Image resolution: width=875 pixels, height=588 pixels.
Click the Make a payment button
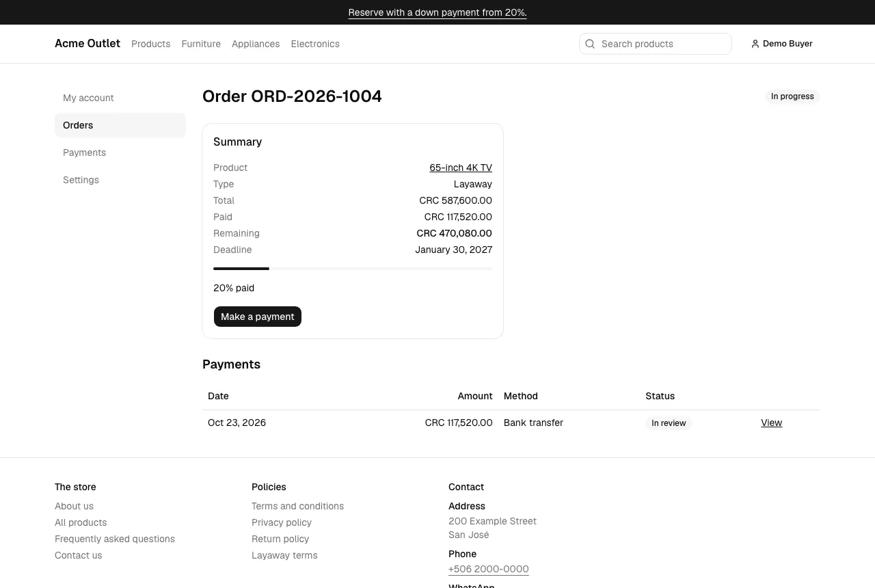tap(258, 317)
